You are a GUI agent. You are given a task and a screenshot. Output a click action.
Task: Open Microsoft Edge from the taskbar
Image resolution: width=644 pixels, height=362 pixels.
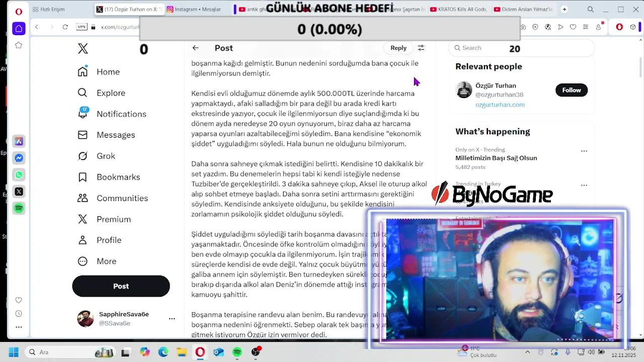coord(163,352)
